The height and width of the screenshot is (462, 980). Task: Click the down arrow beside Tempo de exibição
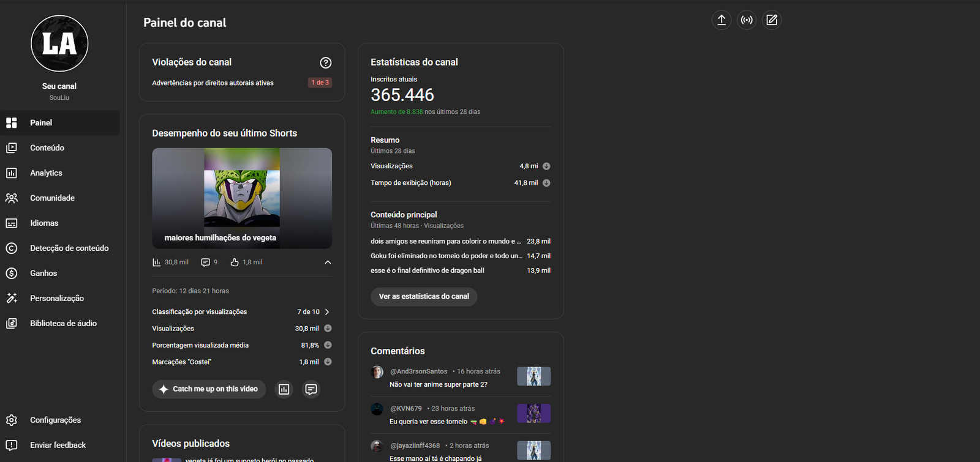tap(546, 183)
